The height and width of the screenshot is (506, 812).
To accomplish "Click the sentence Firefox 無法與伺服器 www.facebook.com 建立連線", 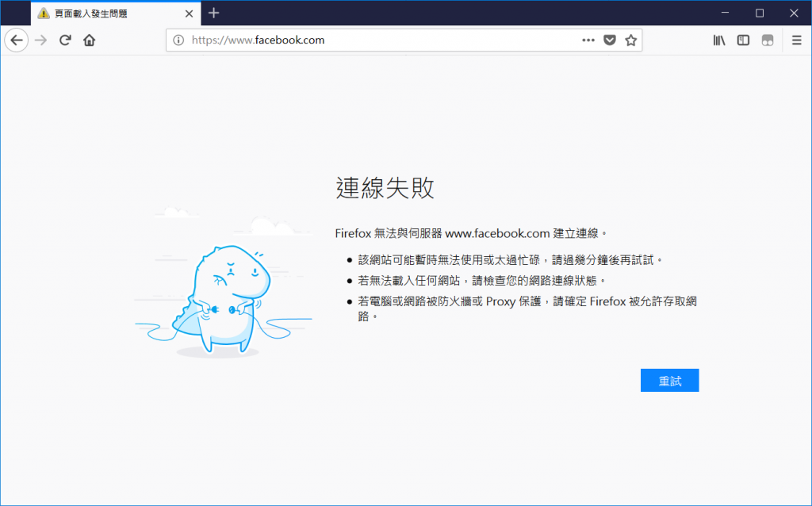I will coord(471,234).
